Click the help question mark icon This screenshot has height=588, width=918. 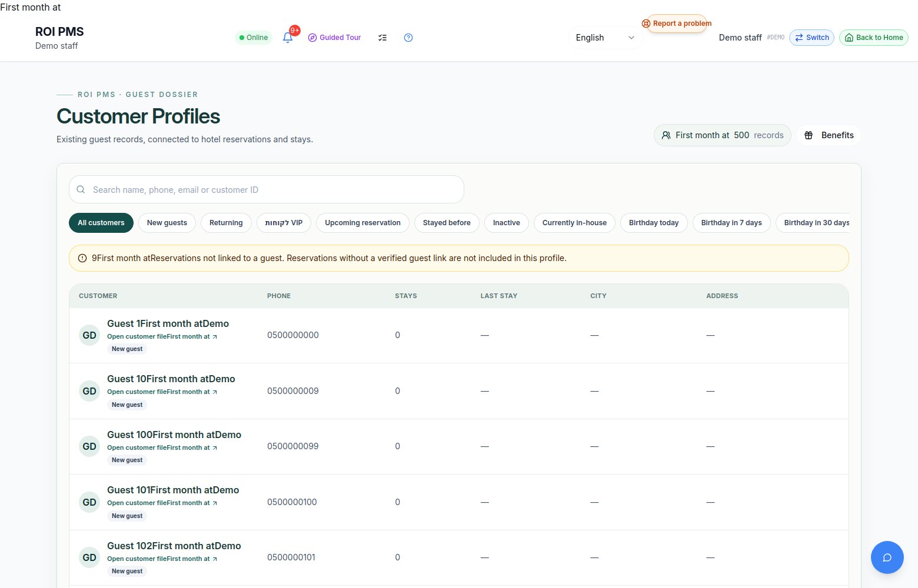[408, 38]
